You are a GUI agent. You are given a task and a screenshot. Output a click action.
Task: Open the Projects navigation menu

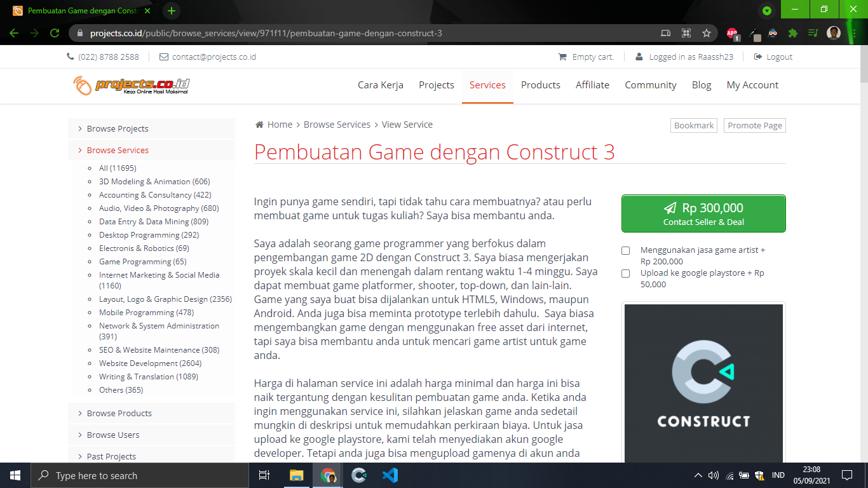click(437, 85)
